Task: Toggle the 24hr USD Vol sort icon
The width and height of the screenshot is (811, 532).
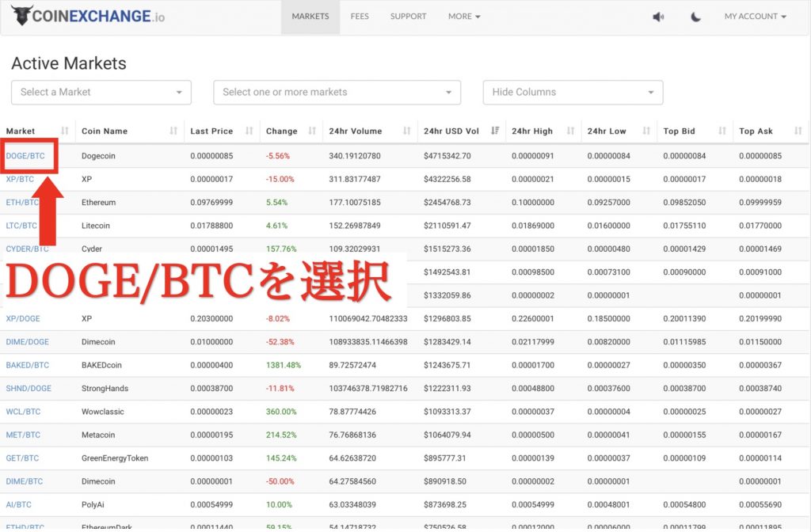Action: tap(495, 131)
